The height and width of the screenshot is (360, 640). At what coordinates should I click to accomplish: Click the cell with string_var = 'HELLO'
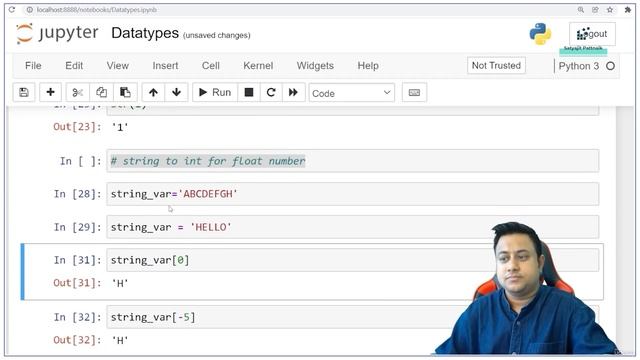pos(353,227)
